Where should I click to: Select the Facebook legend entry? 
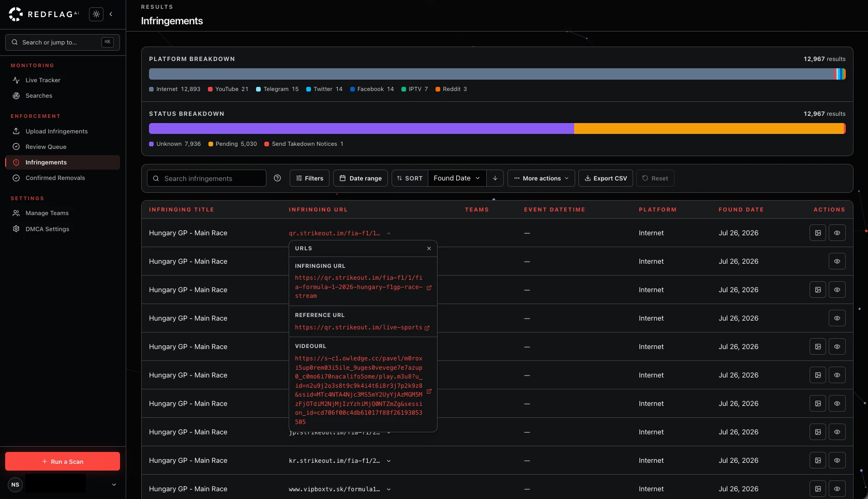pos(372,89)
